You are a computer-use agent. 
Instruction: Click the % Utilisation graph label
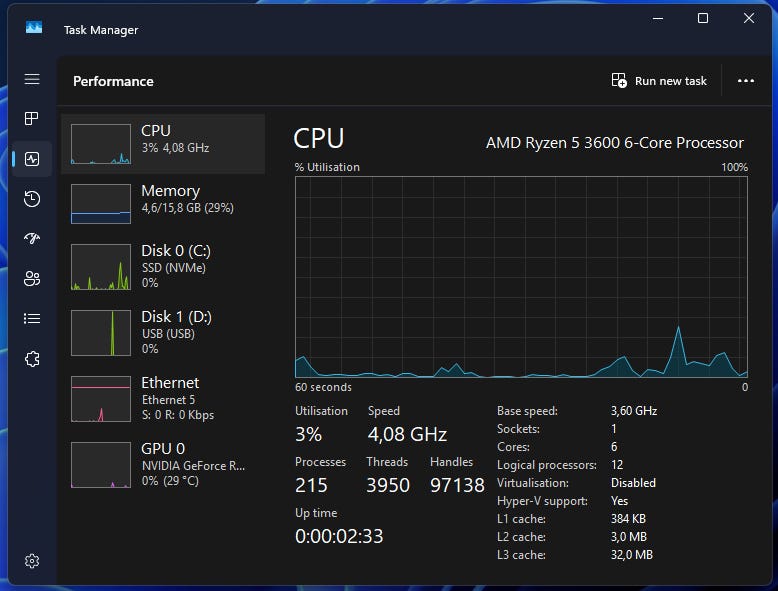327,167
